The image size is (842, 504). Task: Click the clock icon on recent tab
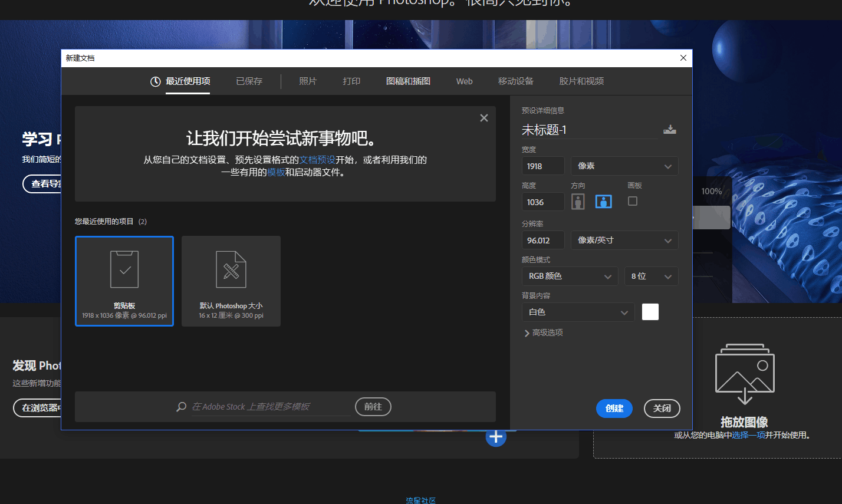pyautogui.click(x=156, y=81)
